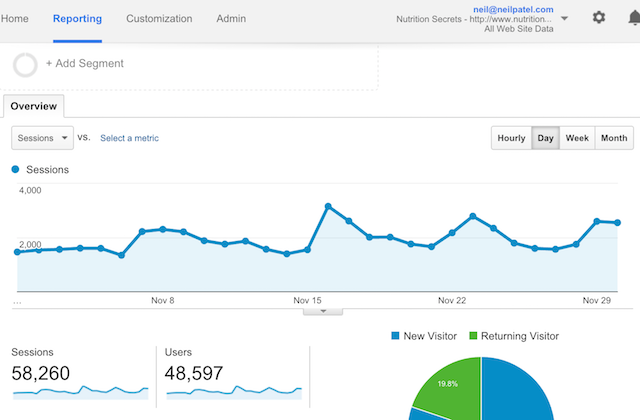Click + Add Segment
Image resolution: width=640 pixels, height=420 pixels.
84,64
